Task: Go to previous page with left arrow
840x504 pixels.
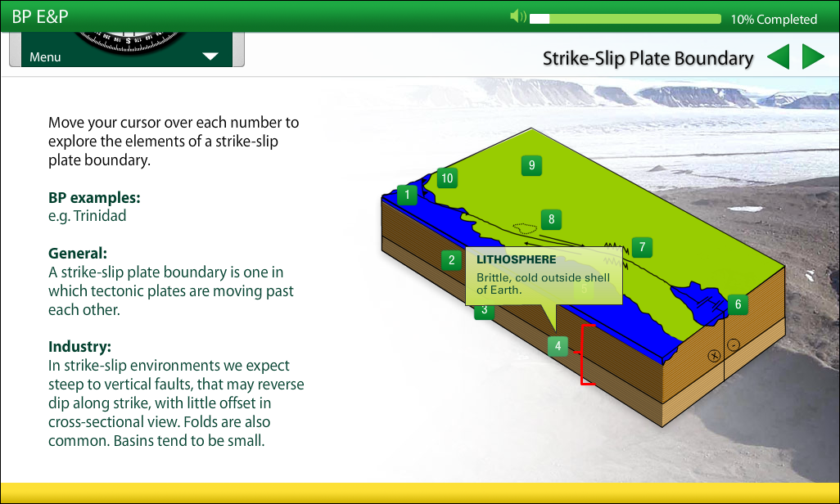Action: pos(778,57)
